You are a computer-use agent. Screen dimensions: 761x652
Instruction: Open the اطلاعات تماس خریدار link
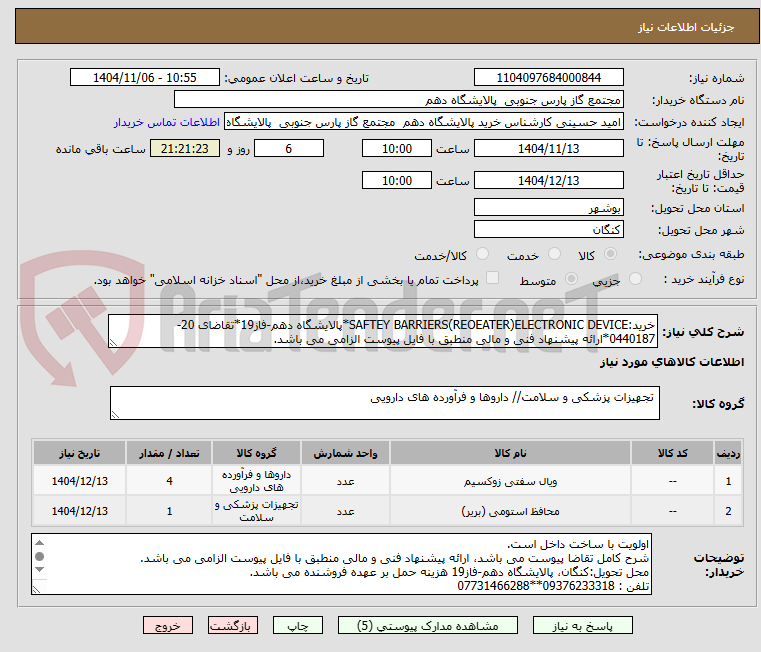tap(167, 122)
